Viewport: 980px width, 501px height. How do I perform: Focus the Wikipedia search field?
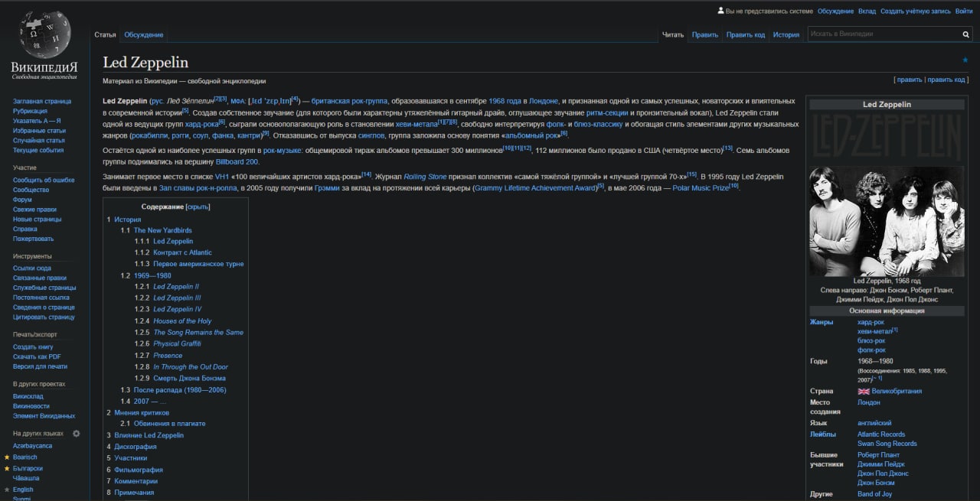[884, 34]
